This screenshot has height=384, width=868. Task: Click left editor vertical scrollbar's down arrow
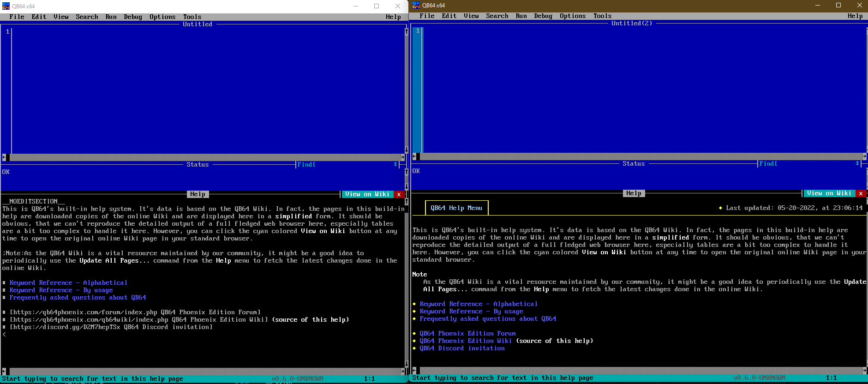[407, 150]
